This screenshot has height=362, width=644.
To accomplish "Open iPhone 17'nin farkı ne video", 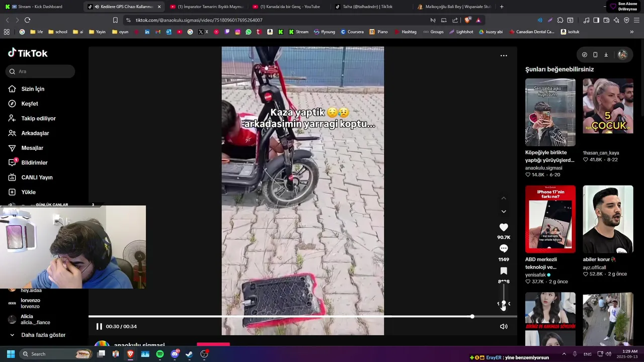I will point(550,219).
